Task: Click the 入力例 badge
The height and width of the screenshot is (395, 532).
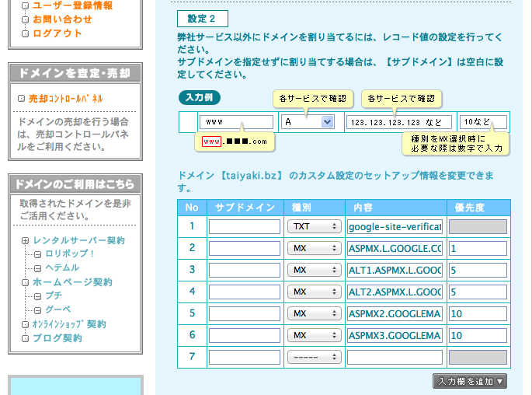Action: click(200, 97)
